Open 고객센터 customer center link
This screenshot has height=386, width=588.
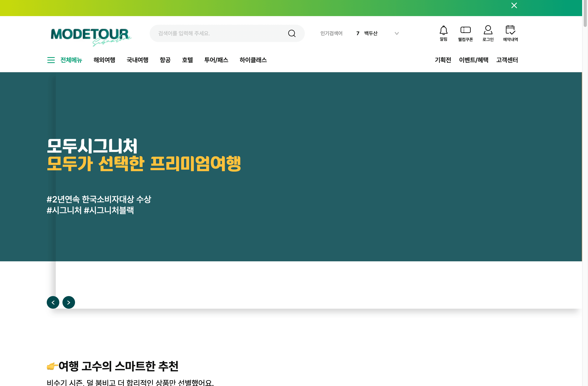tap(507, 60)
